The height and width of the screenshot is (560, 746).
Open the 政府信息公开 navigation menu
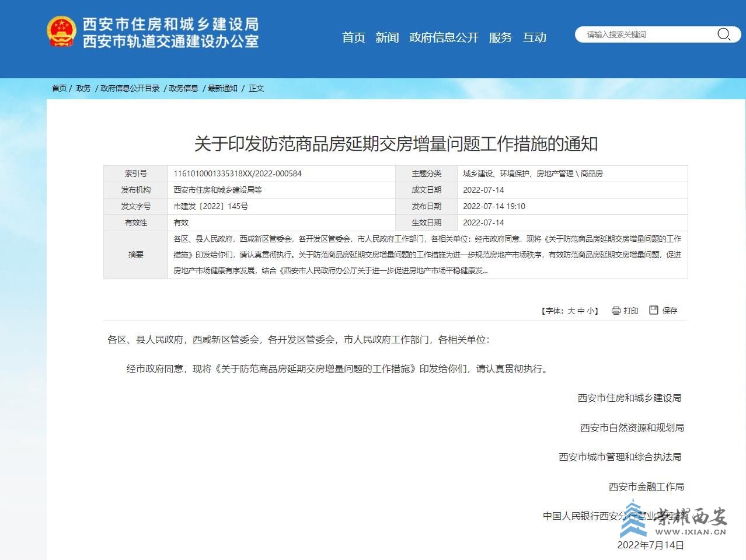(x=444, y=37)
